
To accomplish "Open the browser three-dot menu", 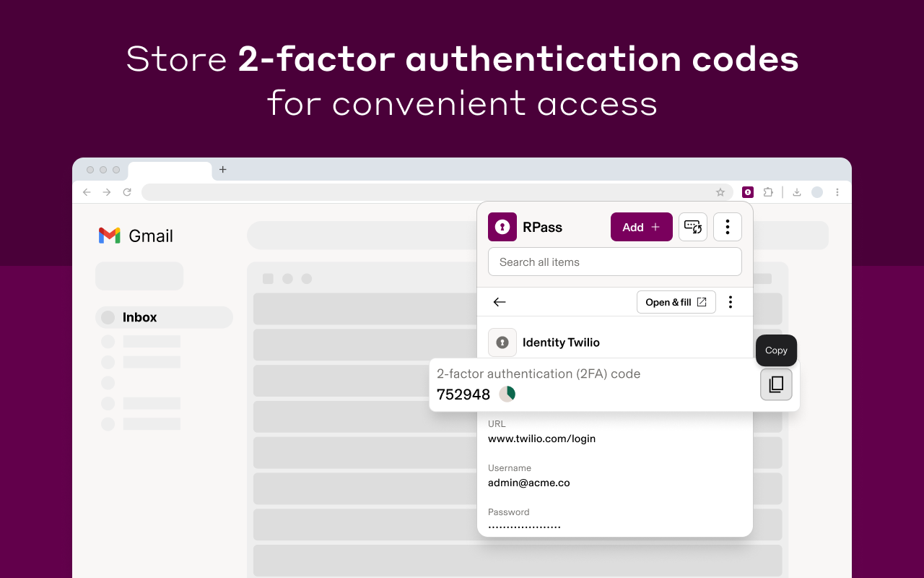I will [837, 192].
